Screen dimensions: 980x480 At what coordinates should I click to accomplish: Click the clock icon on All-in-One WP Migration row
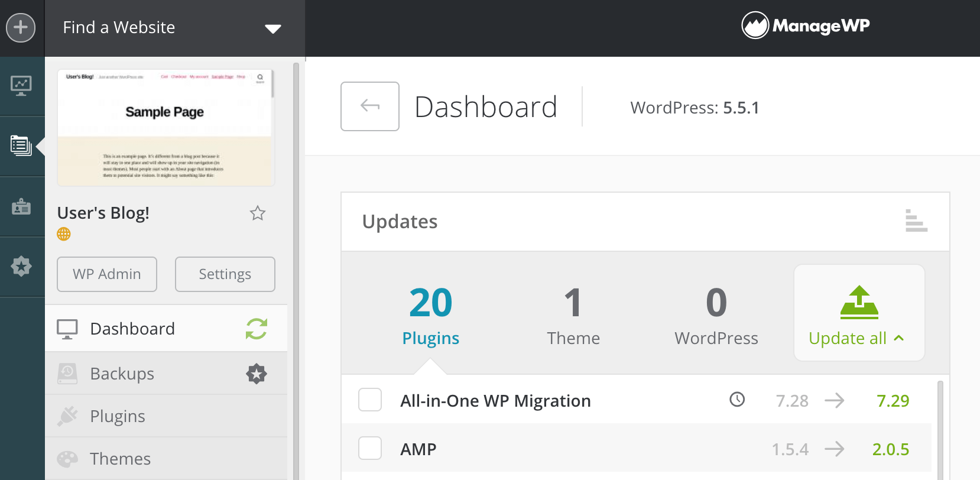pos(737,400)
